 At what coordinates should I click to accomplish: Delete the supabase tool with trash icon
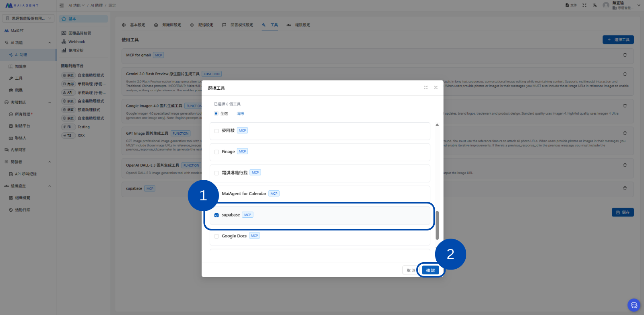point(625,188)
